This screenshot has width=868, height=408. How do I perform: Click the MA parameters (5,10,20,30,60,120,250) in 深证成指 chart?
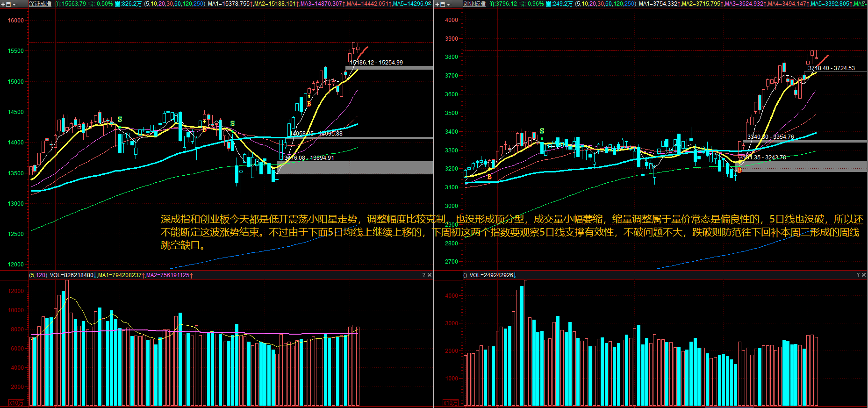tap(174, 4)
